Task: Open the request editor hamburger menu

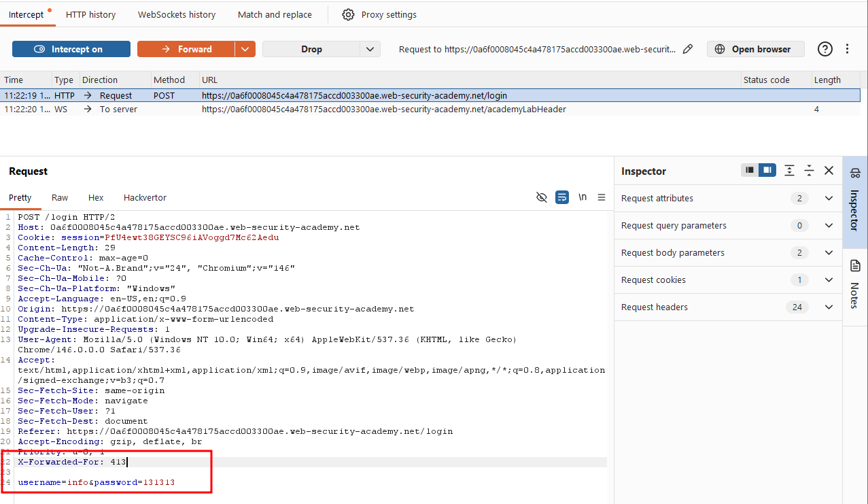Action: (x=602, y=197)
